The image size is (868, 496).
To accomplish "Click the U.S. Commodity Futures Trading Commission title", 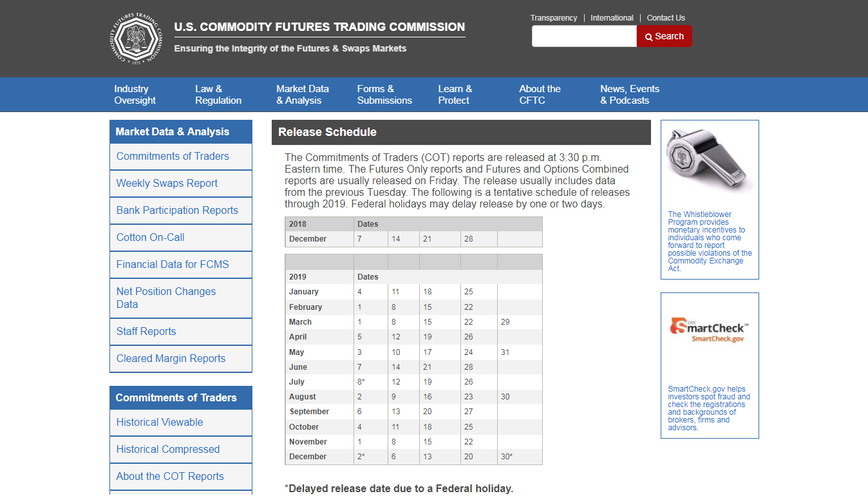I will (319, 27).
